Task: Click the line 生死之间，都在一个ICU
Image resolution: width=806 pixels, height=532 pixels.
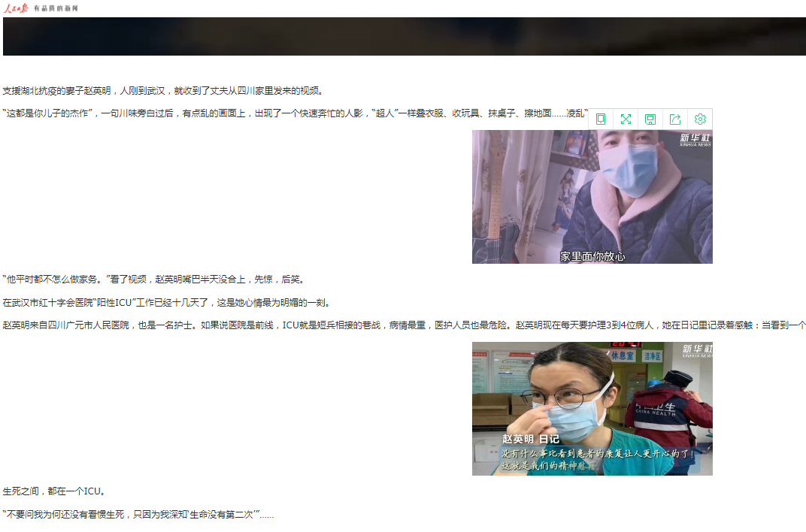Action: 54,491
